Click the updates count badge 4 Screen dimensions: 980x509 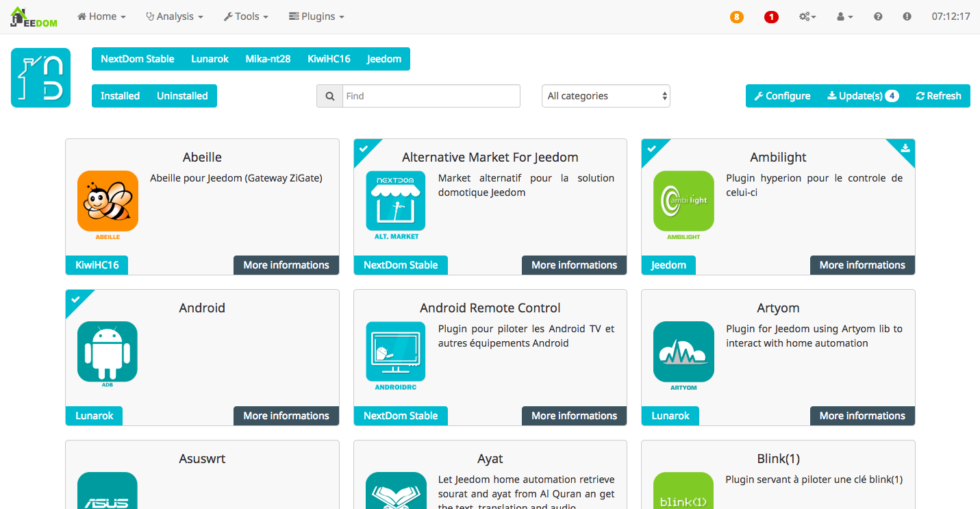coord(892,96)
